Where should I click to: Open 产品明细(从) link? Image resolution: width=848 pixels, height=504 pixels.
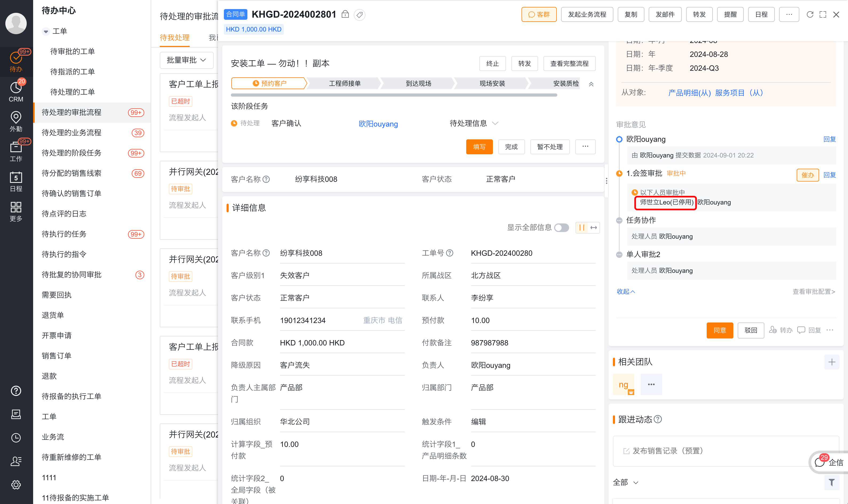pos(689,93)
